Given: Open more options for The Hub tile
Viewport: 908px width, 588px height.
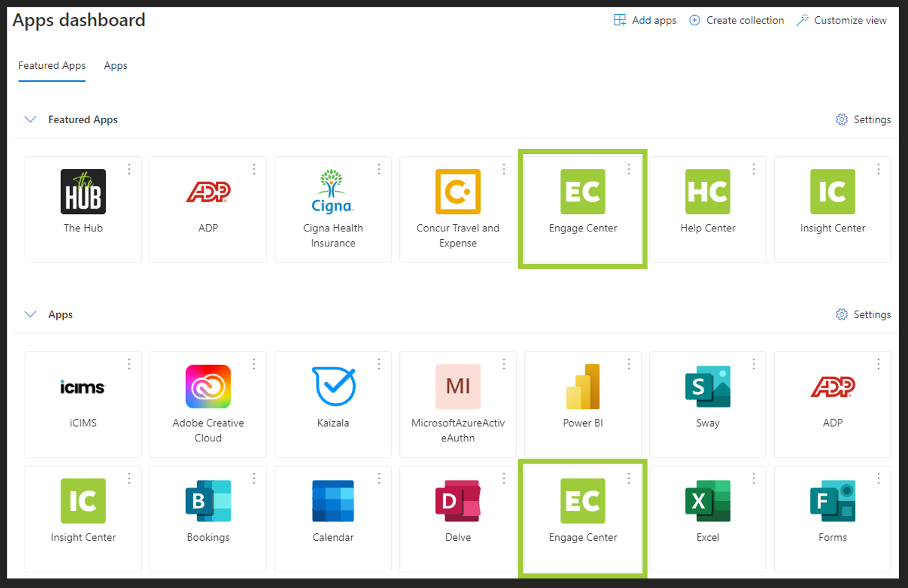Looking at the screenshot, I should pyautogui.click(x=129, y=169).
